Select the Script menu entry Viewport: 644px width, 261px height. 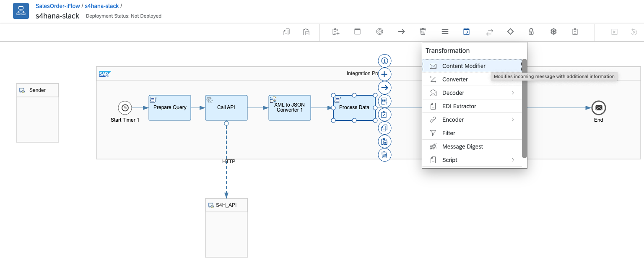(472, 160)
